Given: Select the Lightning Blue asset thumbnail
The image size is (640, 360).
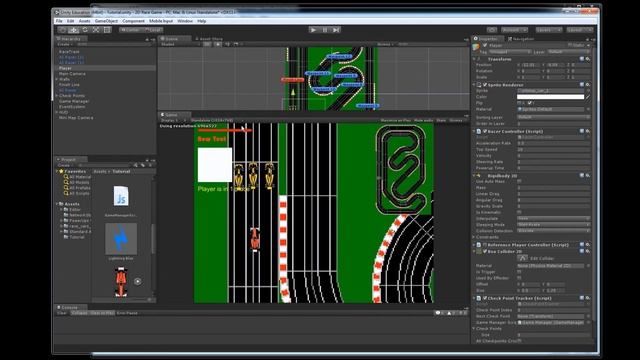Looking at the screenshot, I should pos(121,239).
